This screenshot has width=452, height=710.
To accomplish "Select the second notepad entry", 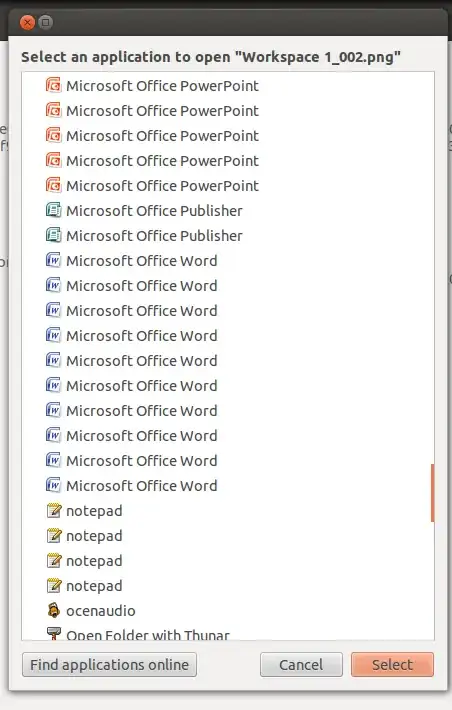I will click(x=228, y=536).
